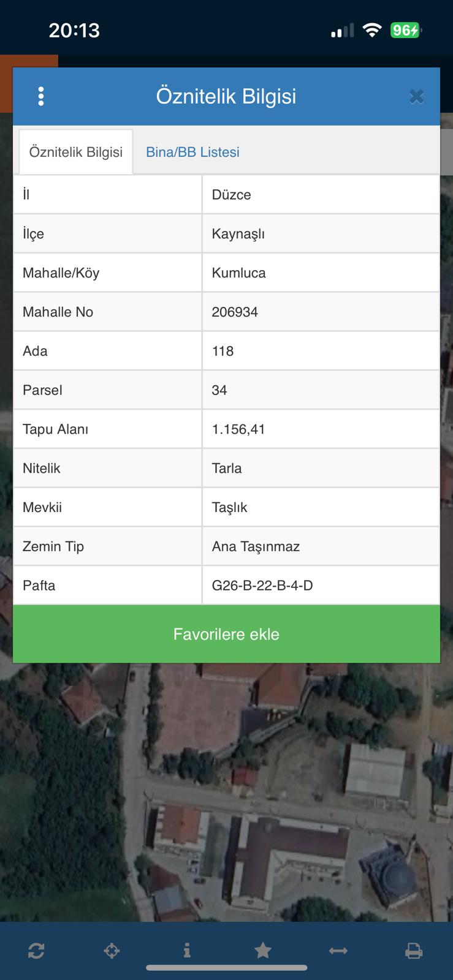
Task: Close the Öznitelik Bilgisi panel
Action: [416, 96]
